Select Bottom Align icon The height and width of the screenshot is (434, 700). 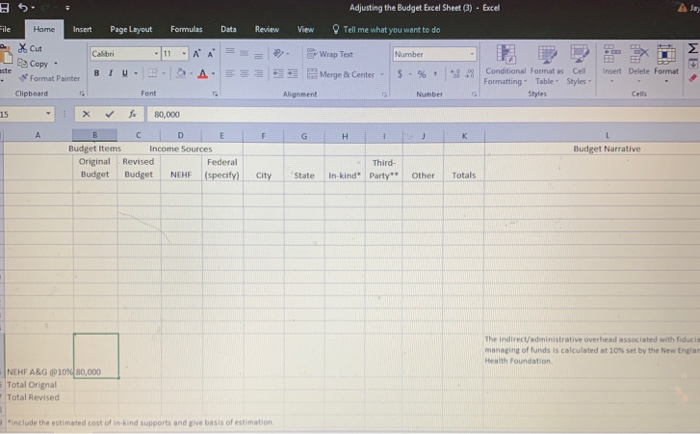click(258, 54)
